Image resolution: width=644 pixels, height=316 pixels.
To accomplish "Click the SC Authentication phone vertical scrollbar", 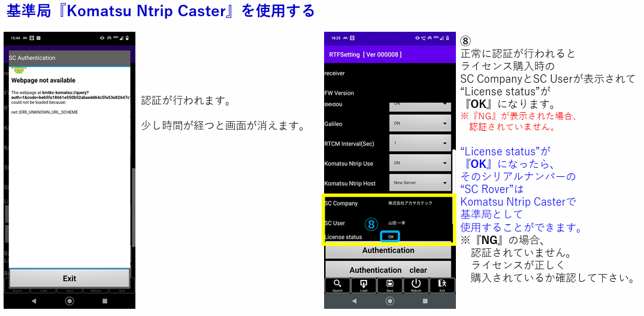I will (x=134, y=207).
